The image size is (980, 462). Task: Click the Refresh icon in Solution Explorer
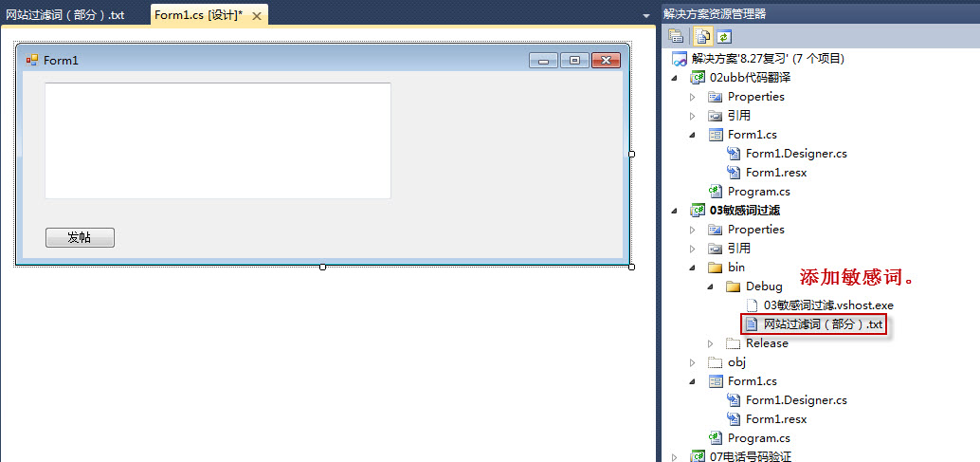tap(723, 36)
